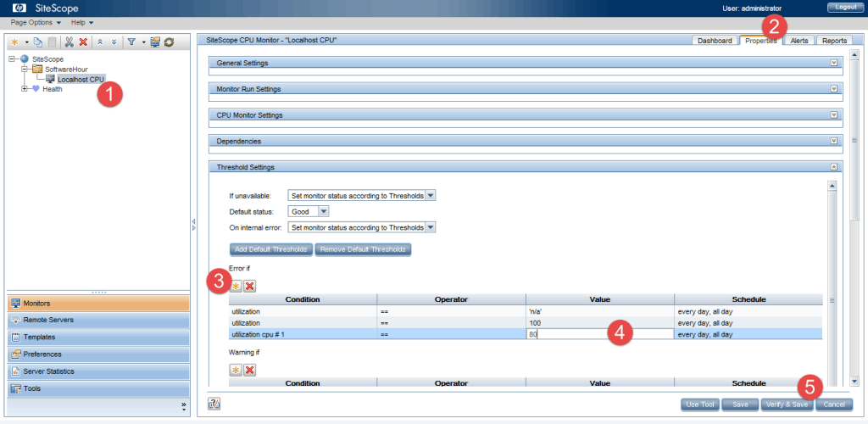Expand the Health tree node
Screen dimensions: 868x424
[x=25, y=89]
